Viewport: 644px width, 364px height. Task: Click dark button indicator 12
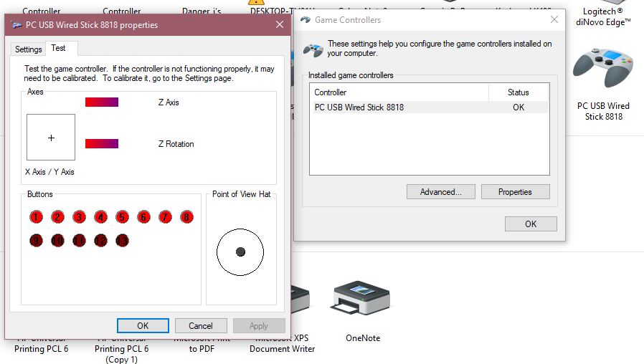pos(100,240)
